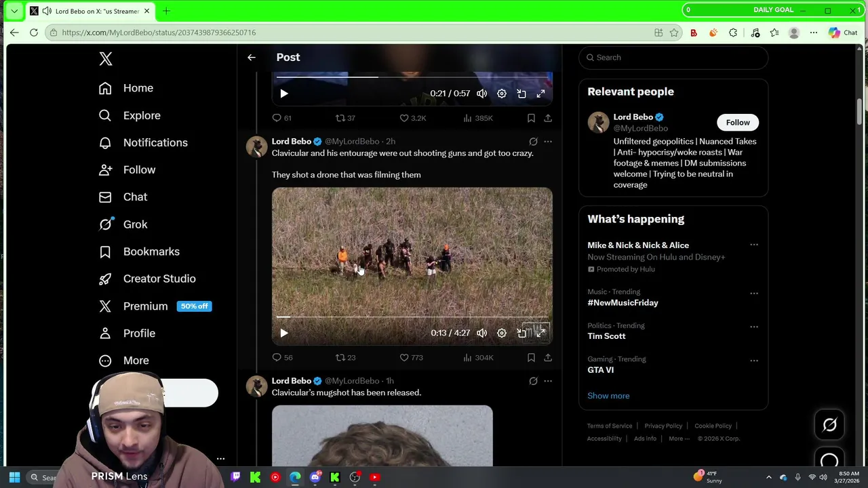Seek the drone video progress bar
Screen dimensions: 868x488
coord(412,317)
